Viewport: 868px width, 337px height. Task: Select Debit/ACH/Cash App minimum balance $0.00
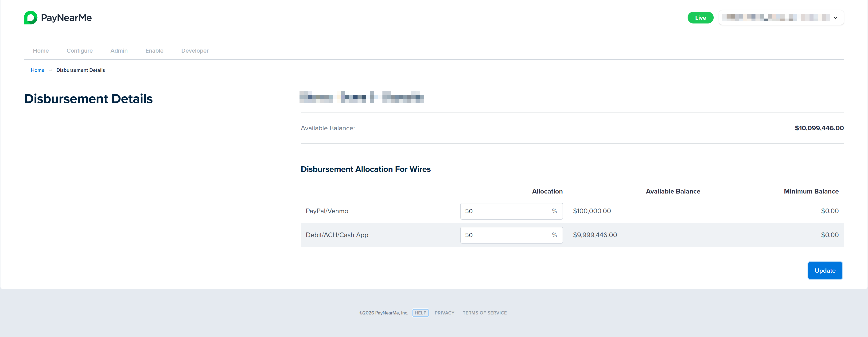coord(829,235)
